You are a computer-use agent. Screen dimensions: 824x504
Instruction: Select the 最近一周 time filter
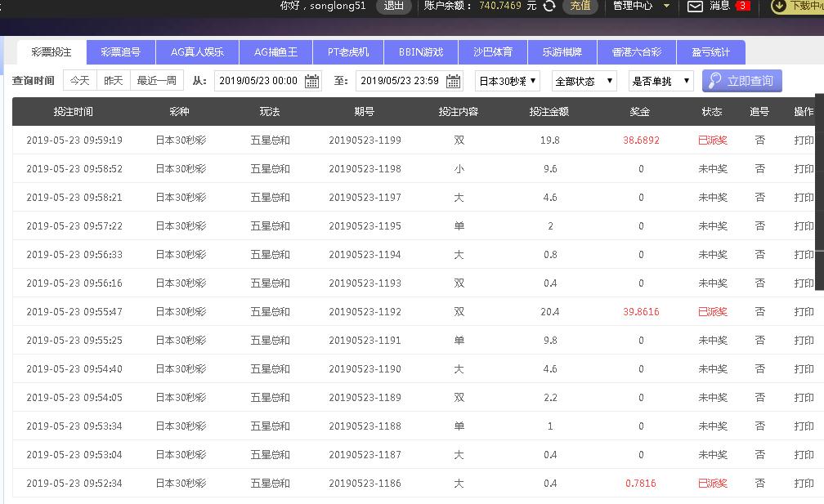point(157,81)
